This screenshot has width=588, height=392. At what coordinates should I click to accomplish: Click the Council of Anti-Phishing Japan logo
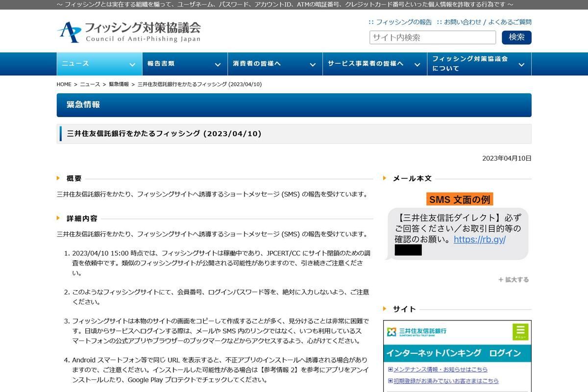(129, 32)
